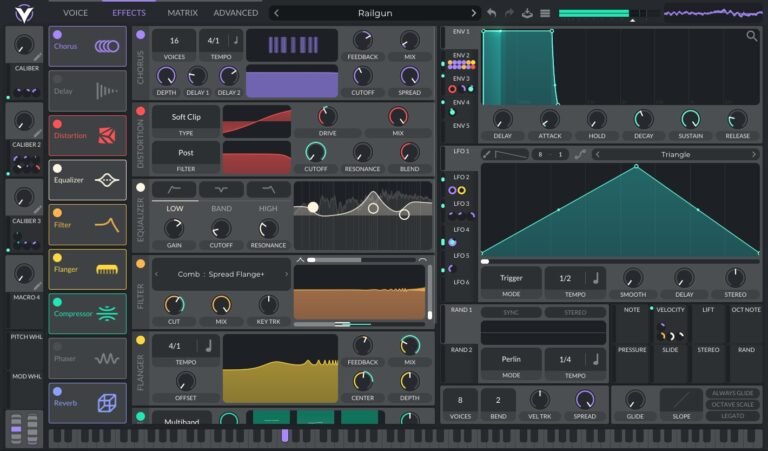Switch to the EFFECTS tab
Image resolution: width=768 pixels, height=451 pixels.
(x=129, y=13)
